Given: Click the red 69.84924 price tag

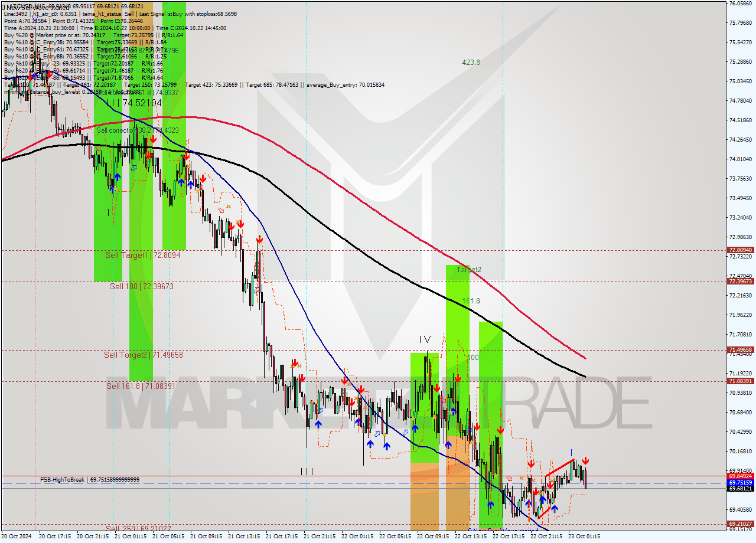Looking at the screenshot, I should click(x=741, y=476).
